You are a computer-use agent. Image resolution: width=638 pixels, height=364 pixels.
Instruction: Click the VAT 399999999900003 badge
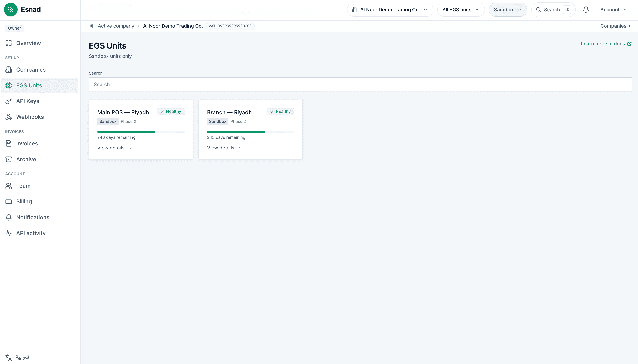pyautogui.click(x=230, y=26)
